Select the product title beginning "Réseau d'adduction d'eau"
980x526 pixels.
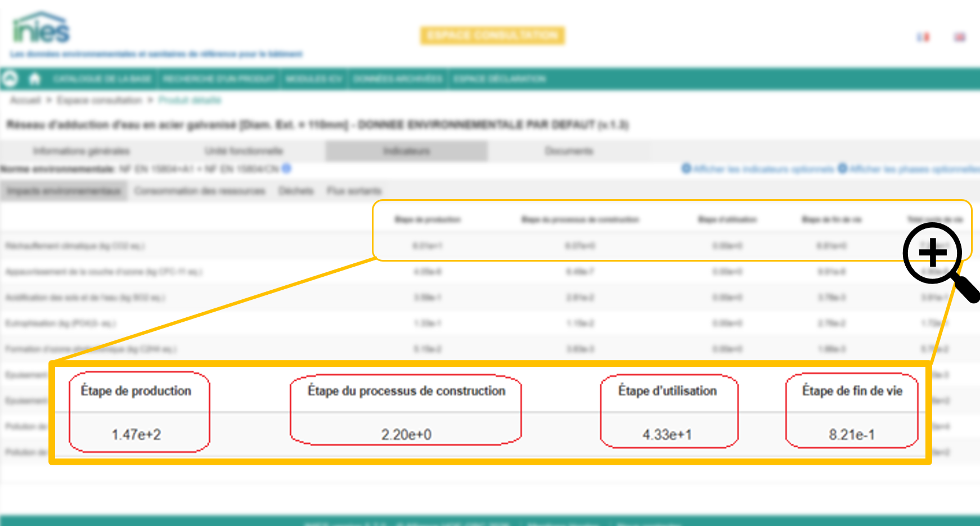pos(317,124)
